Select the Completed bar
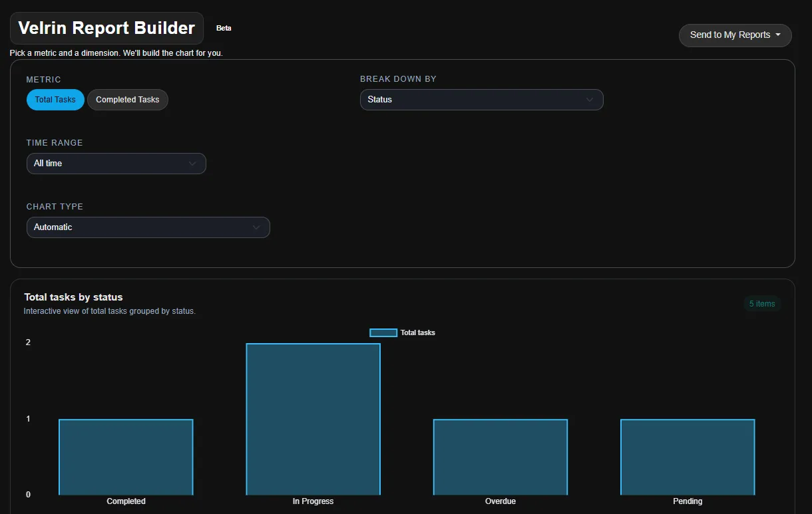 coord(126,456)
